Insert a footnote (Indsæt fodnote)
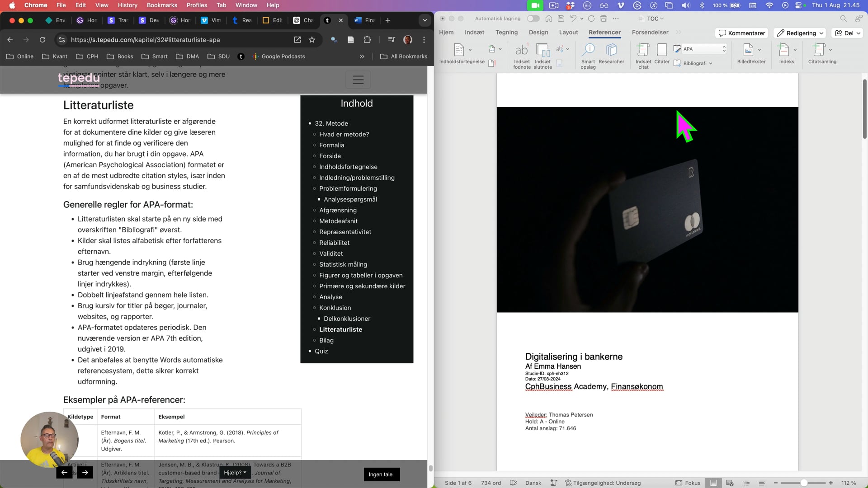Viewport: 868px width, 488px height. (x=522, y=56)
